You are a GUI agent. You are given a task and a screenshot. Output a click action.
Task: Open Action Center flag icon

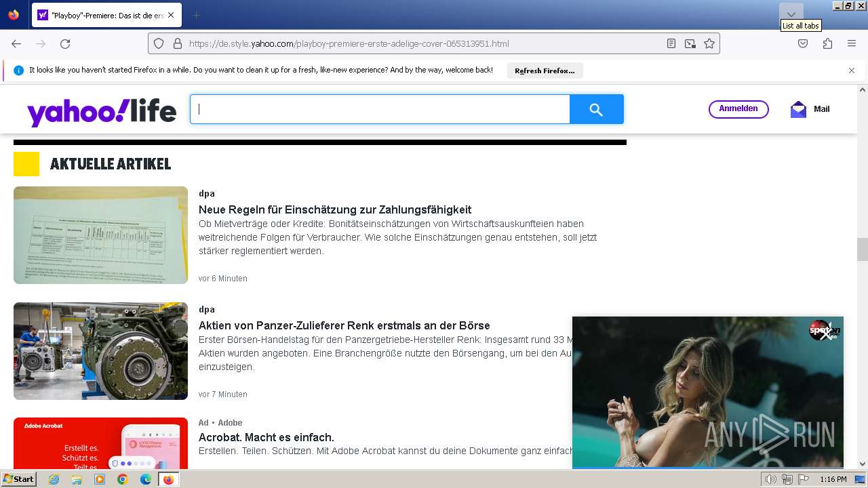804,479
